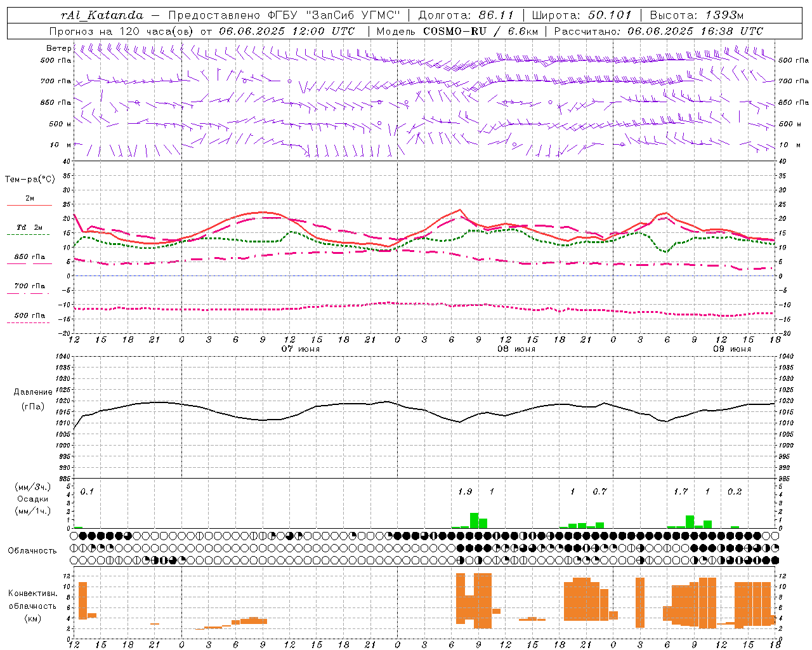Click the 0.1 precipitation total value
Viewport: 812px width, 650px height.
[x=87, y=492]
